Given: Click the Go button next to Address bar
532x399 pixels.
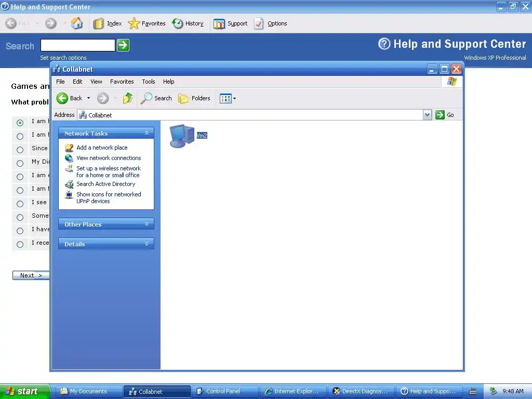Looking at the screenshot, I should 445,115.
